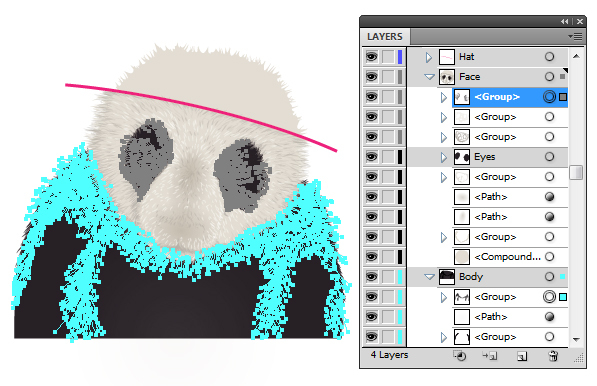Screen dimensions: 597x386
Task: Click the Make/Release Clipping Mask icon
Action: [x=460, y=356]
